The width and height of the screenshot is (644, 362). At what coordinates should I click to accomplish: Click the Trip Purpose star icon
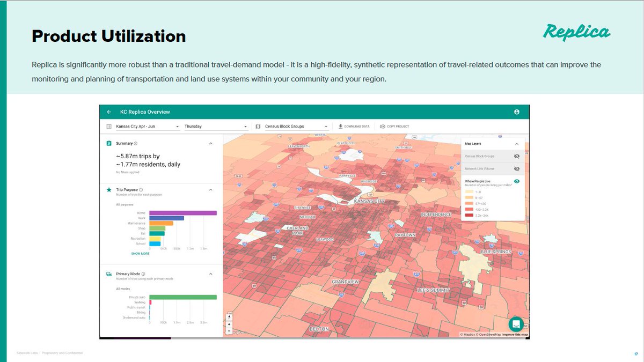(109, 189)
